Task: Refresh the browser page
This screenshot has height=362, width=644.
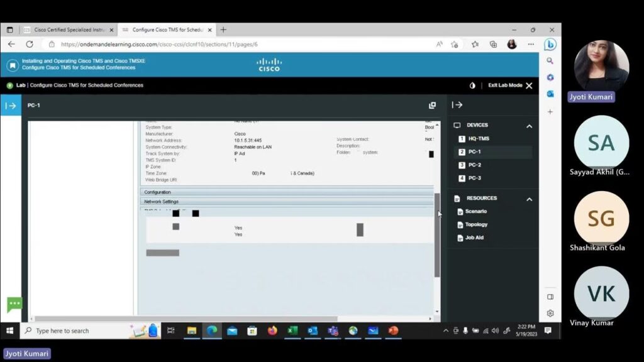Action: pyautogui.click(x=30, y=45)
